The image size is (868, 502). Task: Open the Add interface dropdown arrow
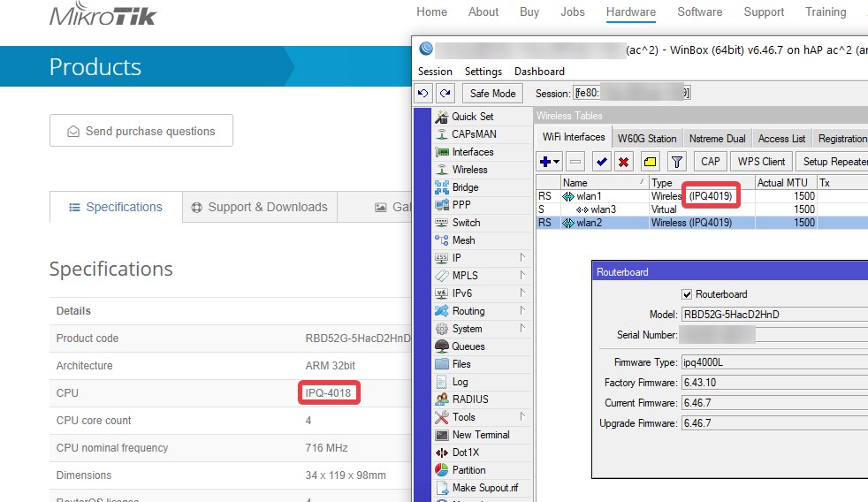[x=556, y=162]
